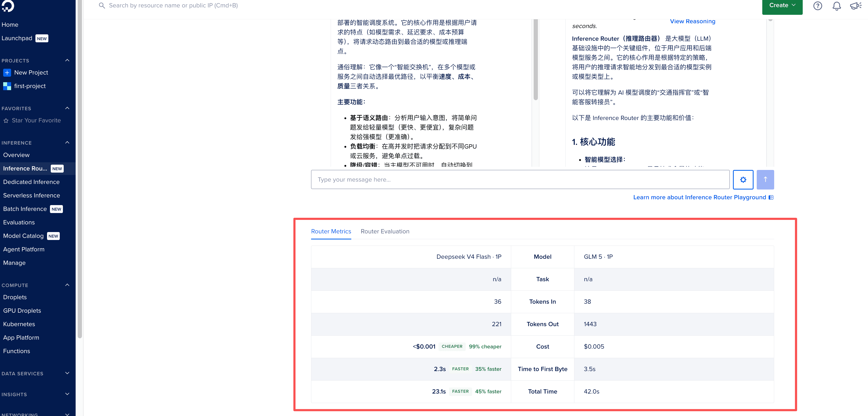Click the message input field

[520, 179]
